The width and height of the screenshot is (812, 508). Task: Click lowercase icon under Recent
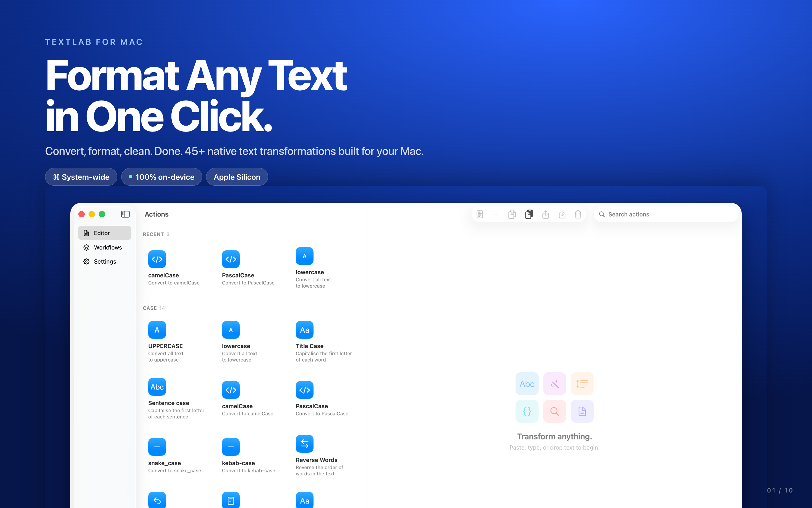(305, 256)
